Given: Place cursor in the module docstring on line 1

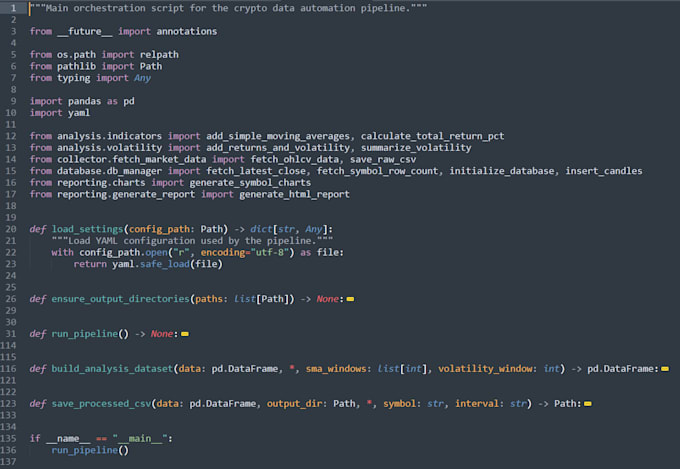Looking at the screenshot, I should pos(228,8).
